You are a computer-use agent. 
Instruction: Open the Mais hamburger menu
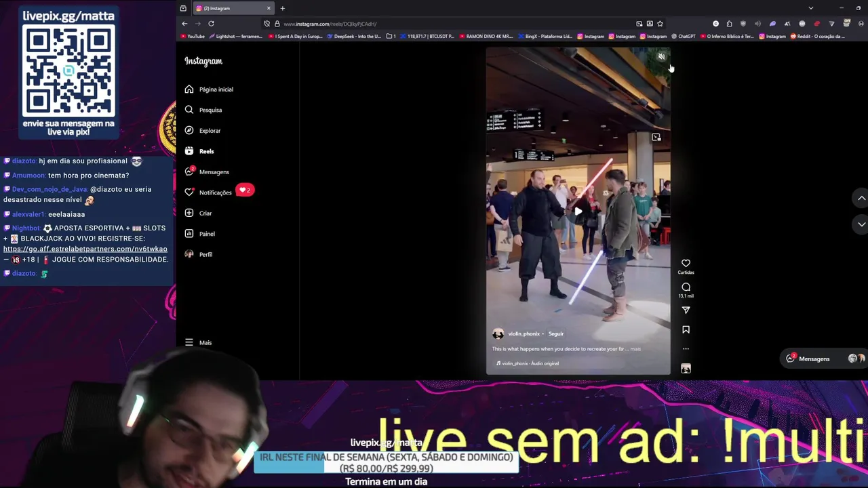[x=198, y=343]
